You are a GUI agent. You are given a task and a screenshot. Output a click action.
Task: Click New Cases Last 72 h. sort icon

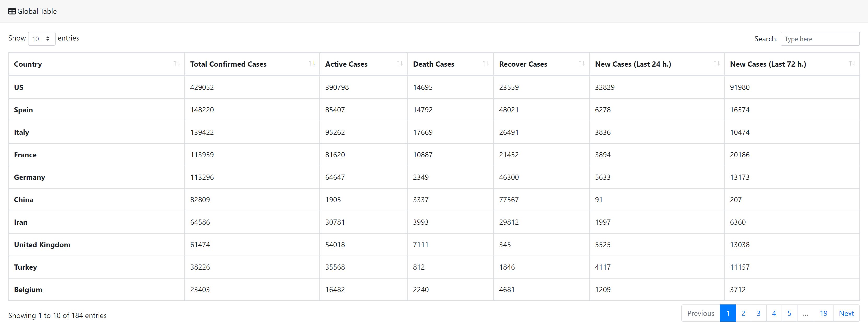[852, 64]
